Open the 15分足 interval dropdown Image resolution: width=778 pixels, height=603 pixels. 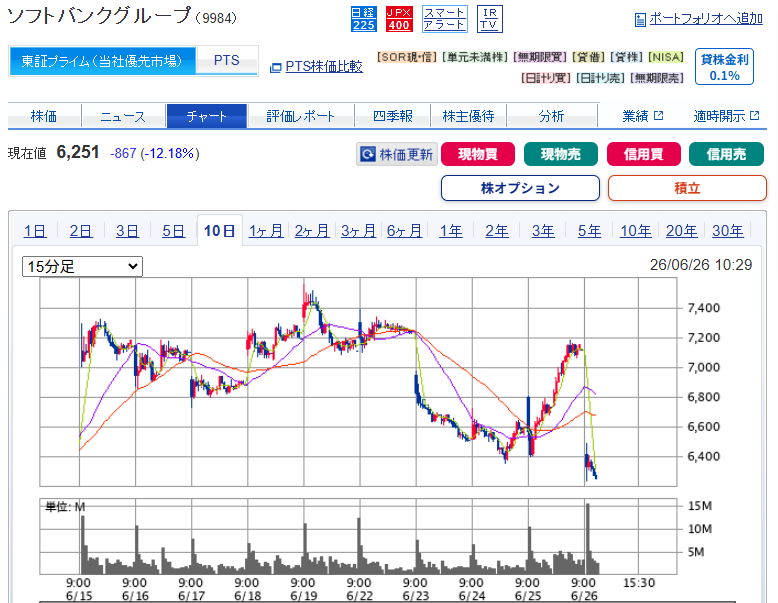click(82, 267)
